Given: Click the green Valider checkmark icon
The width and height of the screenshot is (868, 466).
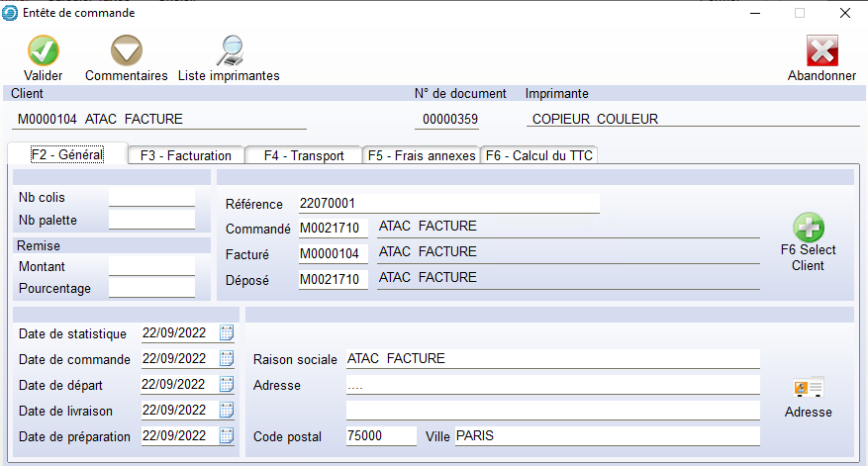Looking at the screenshot, I should click(x=43, y=50).
